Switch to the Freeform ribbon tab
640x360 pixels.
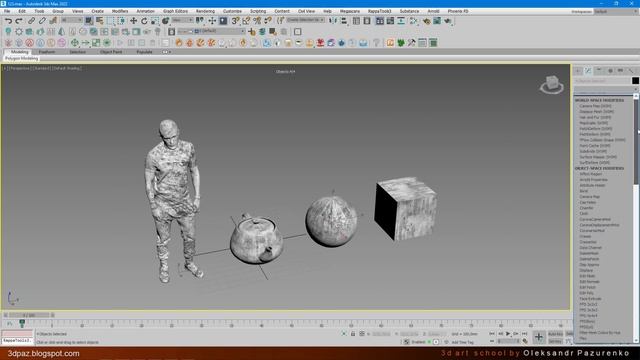pos(47,52)
